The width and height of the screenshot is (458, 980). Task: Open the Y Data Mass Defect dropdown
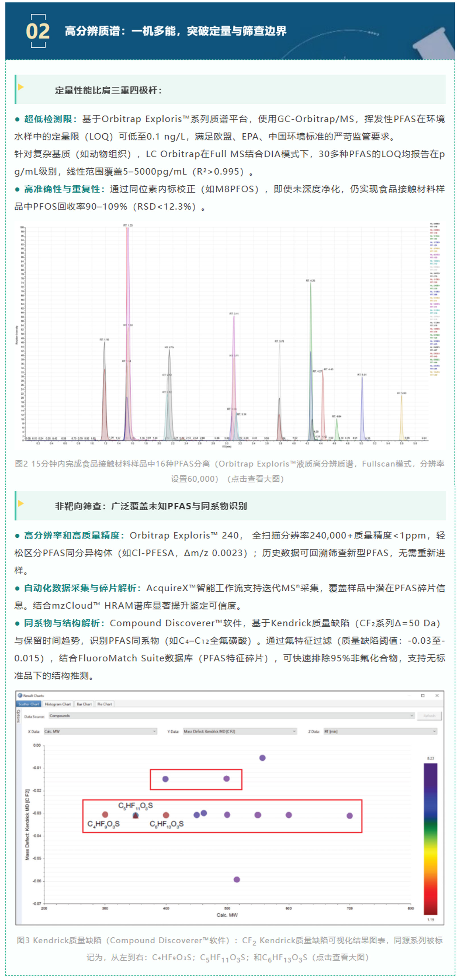[x=240, y=731]
